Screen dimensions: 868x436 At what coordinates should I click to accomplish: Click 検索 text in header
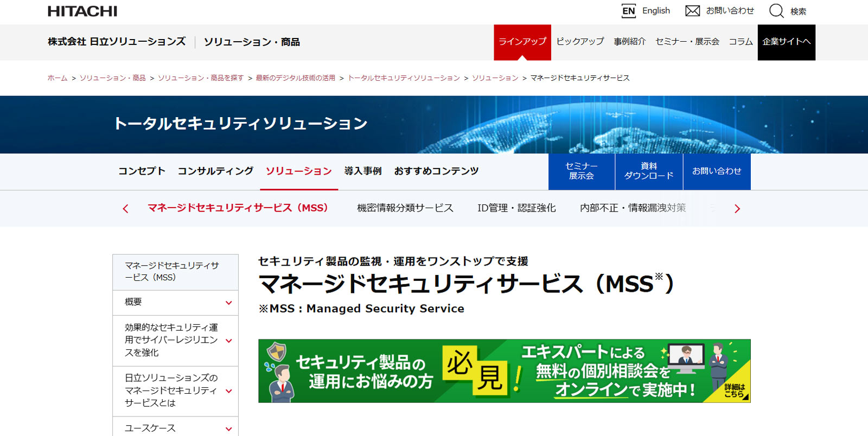(798, 11)
